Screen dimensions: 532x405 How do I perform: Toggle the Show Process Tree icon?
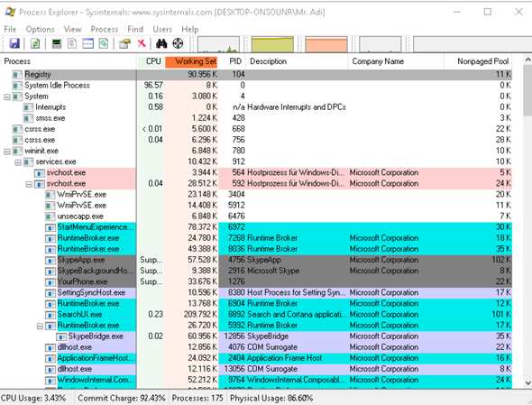click(72, 43)
